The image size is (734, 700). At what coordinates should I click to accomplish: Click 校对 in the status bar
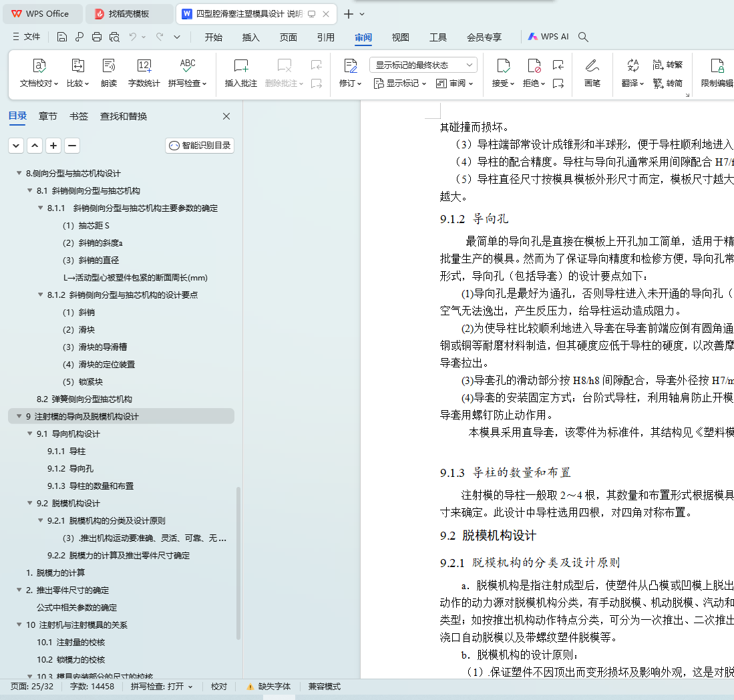tap(219, 687)
